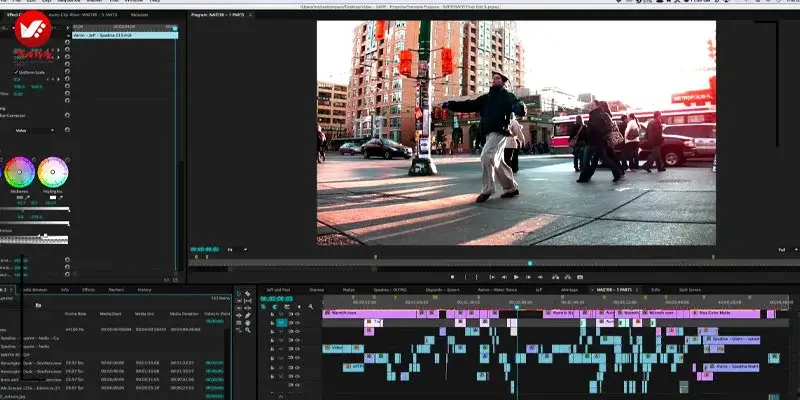Select the Razor tool in tools panel
The width and height of the screenshot is (800, 400).
tap(247, 293)
